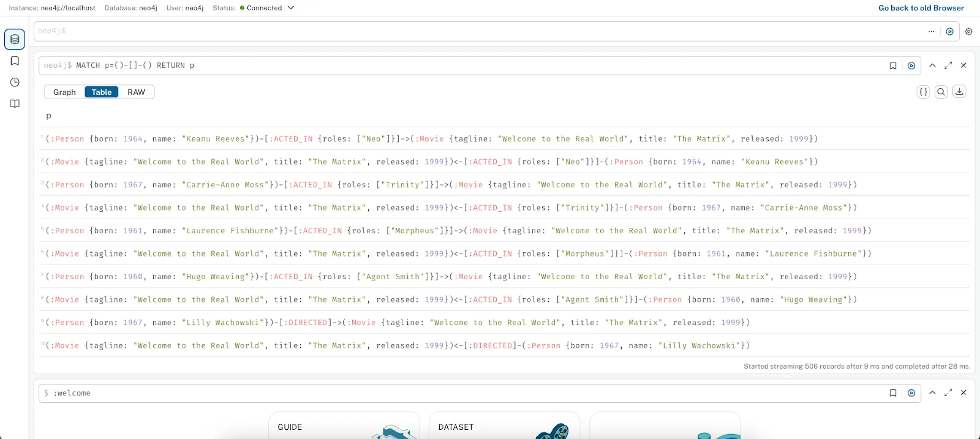This screenshot has width=980, height=439.
Task: Select row 2 Movie to Keanu Reeves record
Action: (505, 162)
